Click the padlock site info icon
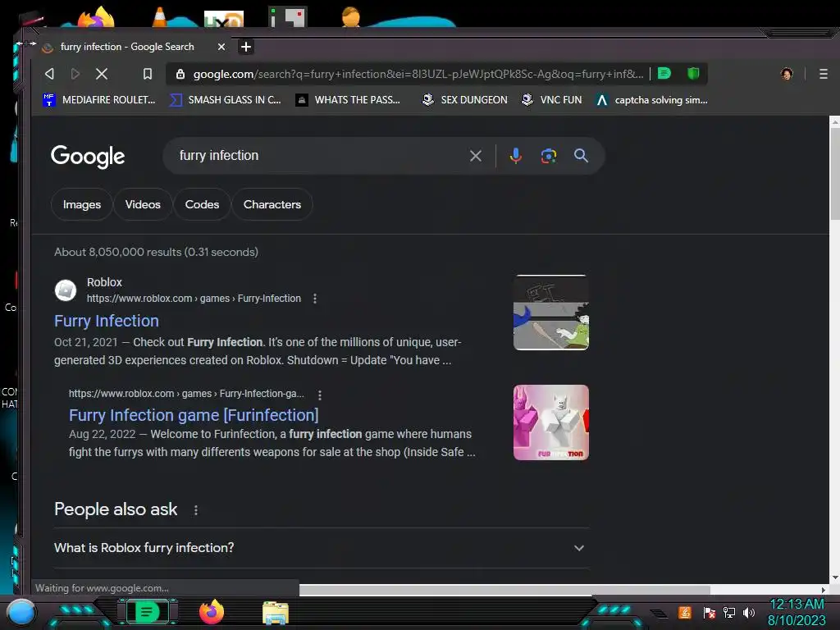 (180, 74)
